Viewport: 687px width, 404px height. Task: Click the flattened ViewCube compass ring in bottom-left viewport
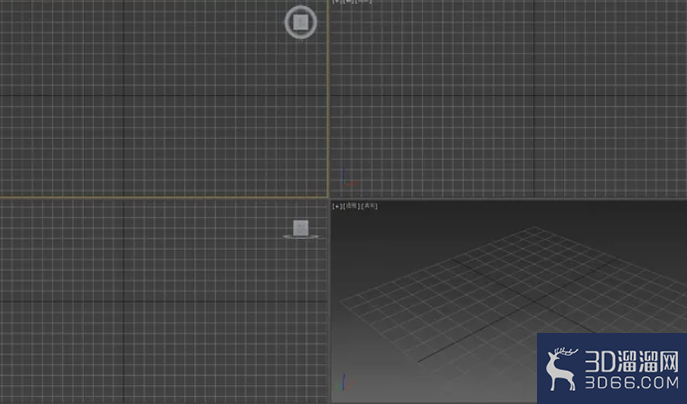[301, 237]
